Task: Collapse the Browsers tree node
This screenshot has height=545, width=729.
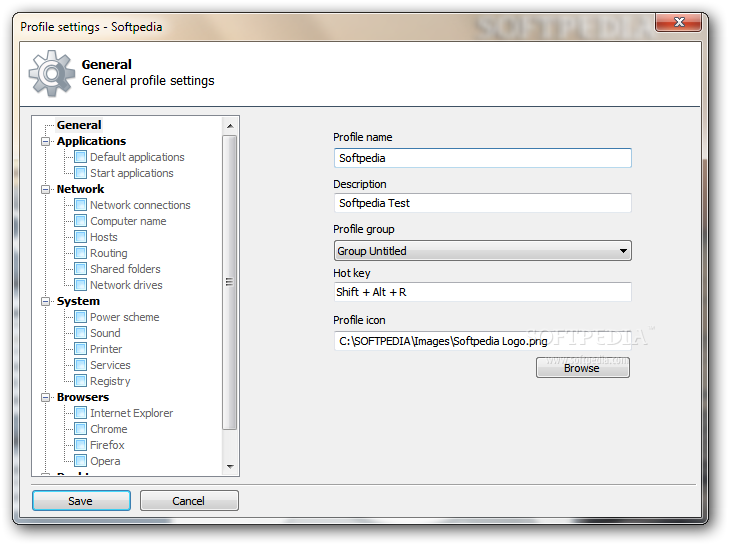Action: (46, 397)
